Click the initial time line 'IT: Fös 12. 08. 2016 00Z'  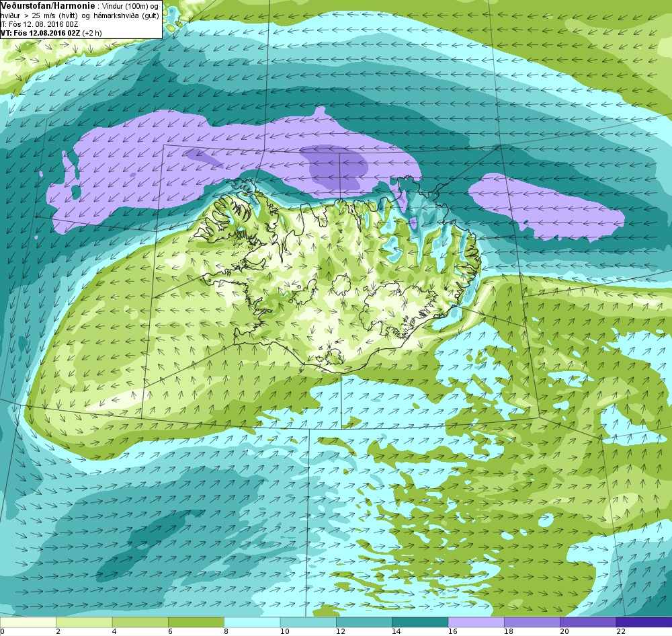(40, 24)
